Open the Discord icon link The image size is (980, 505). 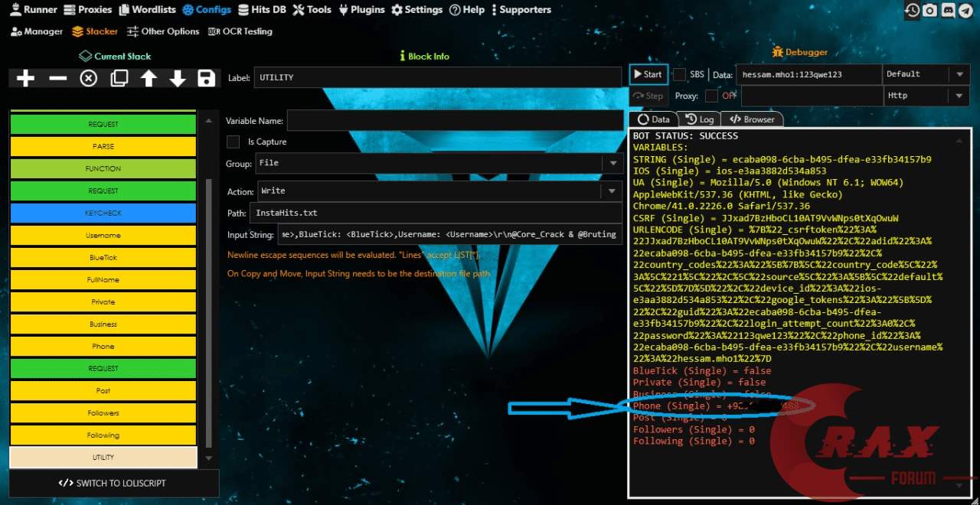[x=947, y=10]
